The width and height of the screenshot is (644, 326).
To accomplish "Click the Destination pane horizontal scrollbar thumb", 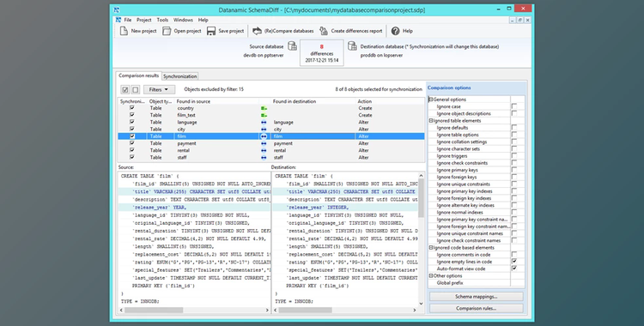I will point(305,311).
